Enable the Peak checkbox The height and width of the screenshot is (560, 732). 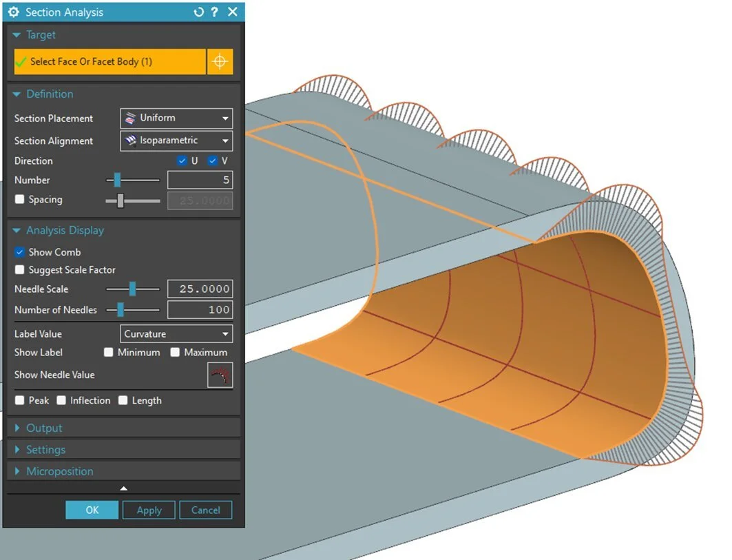point(19,400)
